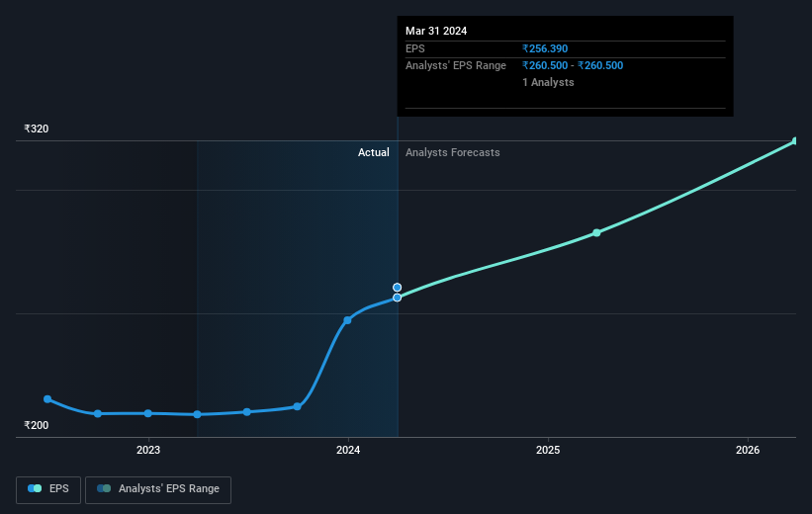Click the ₹256.390 EPS value in tooltip
This screenshot has width=812, height=514.
tap(545, 48)
